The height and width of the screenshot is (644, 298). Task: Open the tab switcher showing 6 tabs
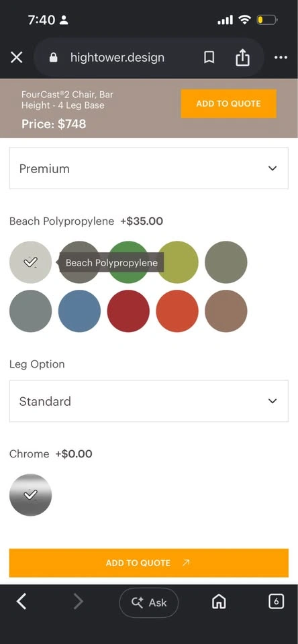(x=277, y=602)
